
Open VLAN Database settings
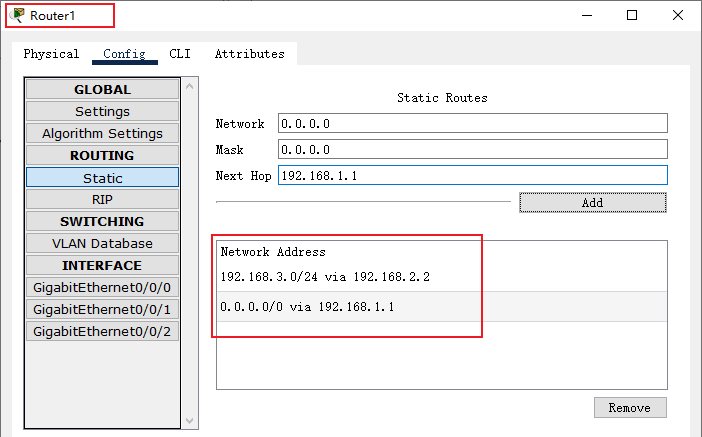102,243
